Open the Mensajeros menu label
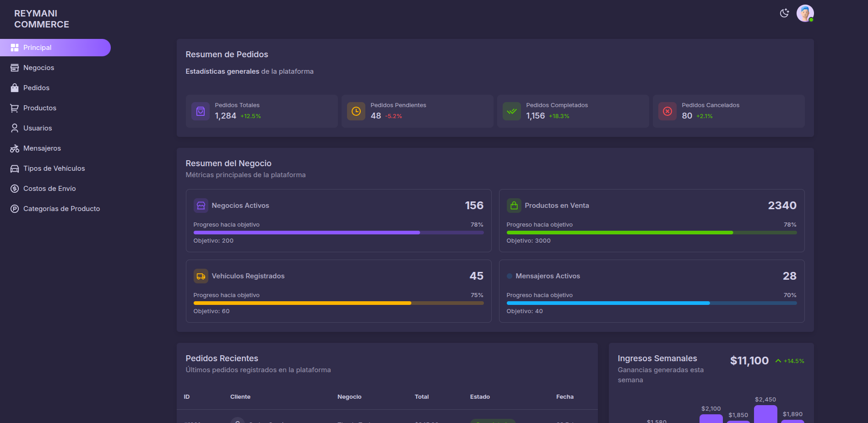Screen dimensions: 868x423 tap(42, 148)
